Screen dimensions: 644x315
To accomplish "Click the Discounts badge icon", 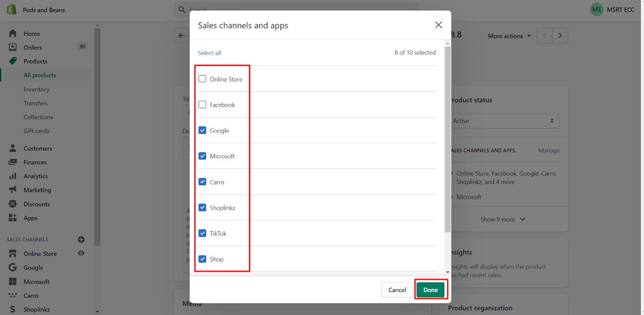I will tap(13, 204).
